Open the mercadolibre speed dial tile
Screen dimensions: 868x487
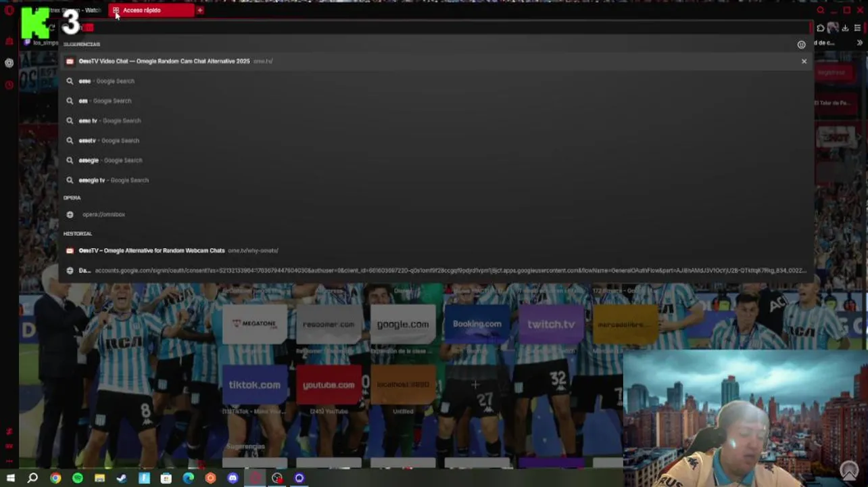(x=625, y=324)
